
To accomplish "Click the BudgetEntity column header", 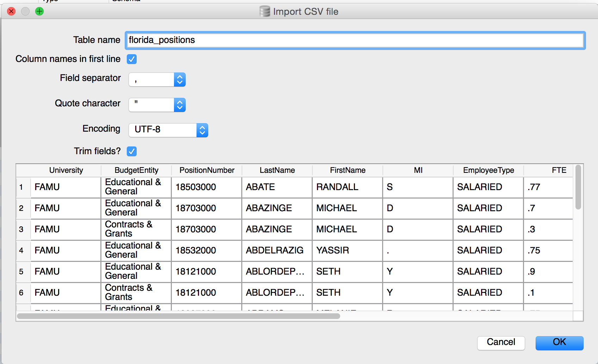I will [136, 170].
